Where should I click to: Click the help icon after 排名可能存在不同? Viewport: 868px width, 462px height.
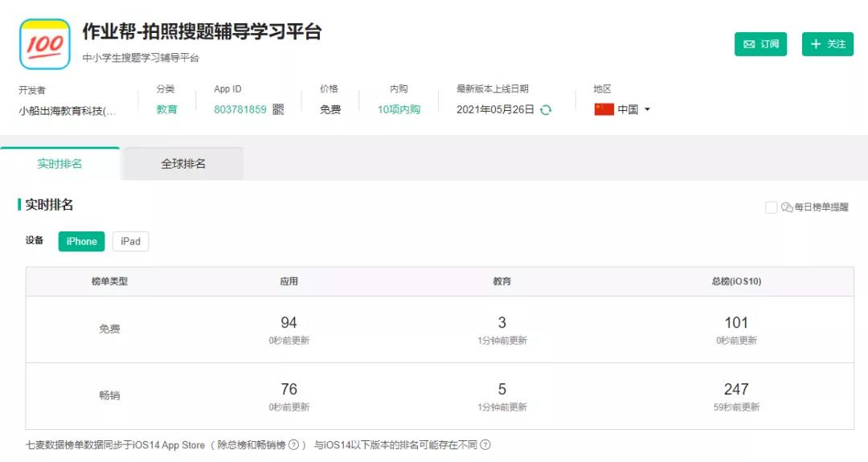(x=485, y=444)
